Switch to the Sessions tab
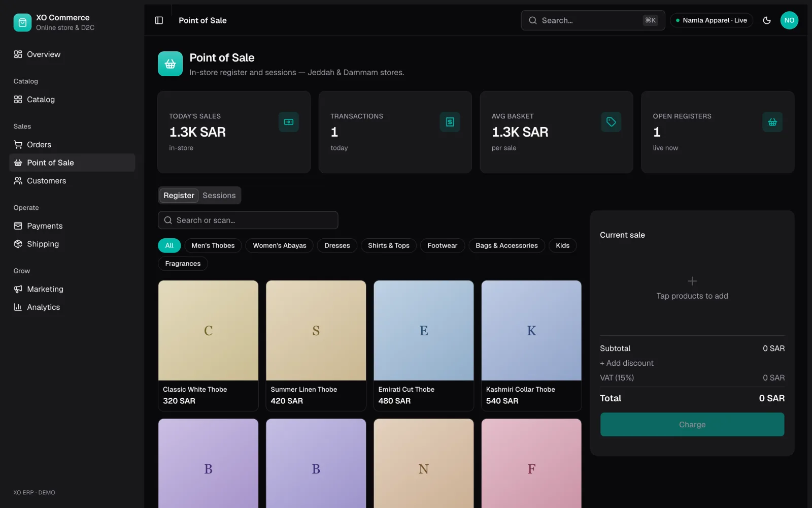The height and width of the screenshot is (508, 812). 219,196
